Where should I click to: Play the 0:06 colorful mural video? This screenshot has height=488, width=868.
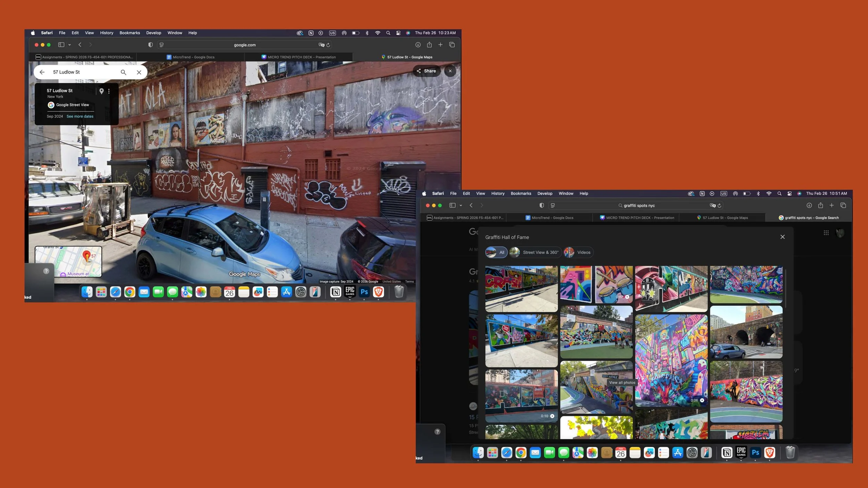[671, 361]
